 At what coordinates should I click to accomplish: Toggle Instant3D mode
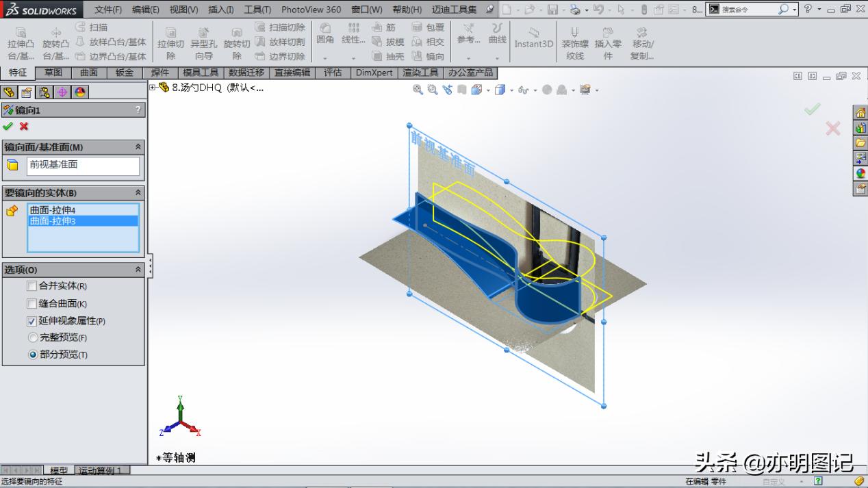click(533, 38)
